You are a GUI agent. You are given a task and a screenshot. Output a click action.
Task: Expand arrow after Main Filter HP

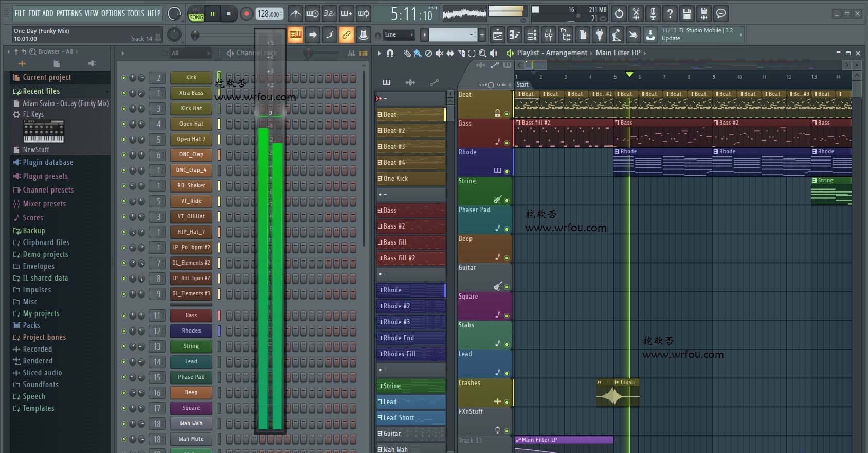click(x=644, y=53)
